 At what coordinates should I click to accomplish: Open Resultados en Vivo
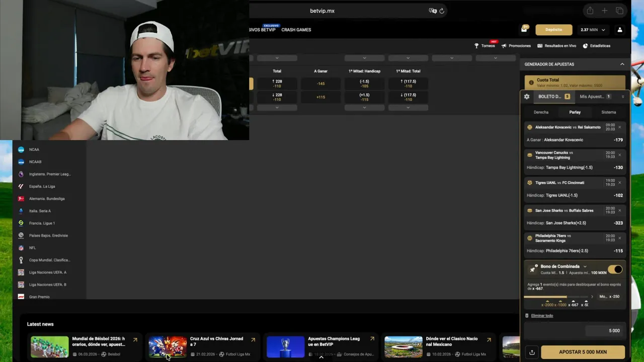point(557,46)
